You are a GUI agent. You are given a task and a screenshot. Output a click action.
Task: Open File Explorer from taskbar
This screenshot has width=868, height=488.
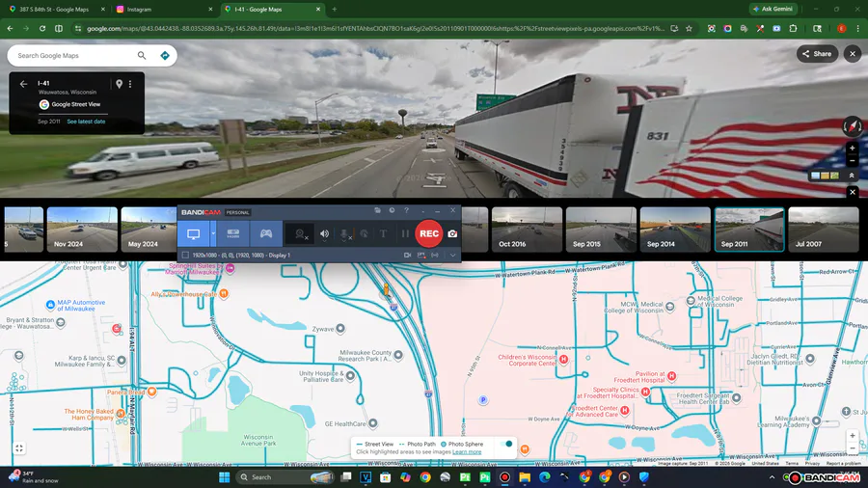coord(525,477)
